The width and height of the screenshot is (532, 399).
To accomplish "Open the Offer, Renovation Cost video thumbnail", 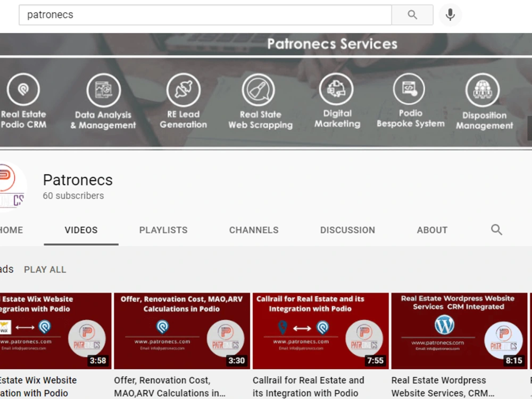I will pos(182,331).
